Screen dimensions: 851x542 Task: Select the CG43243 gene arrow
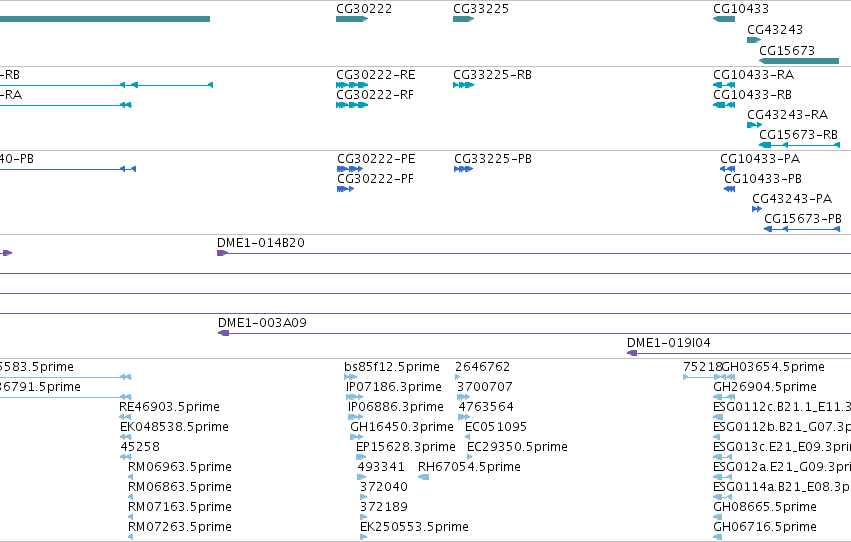click(754, 40)
